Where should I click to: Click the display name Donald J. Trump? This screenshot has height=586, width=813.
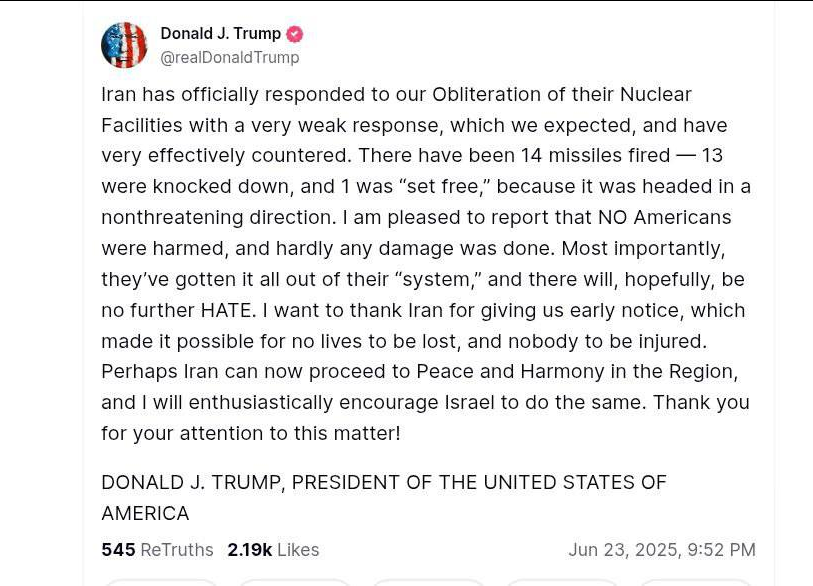tap(221, 33)
